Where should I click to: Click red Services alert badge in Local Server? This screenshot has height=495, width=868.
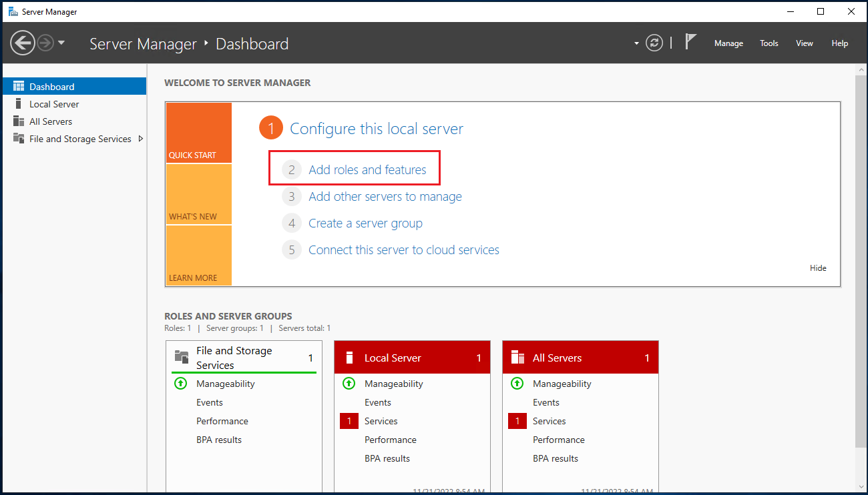click(x=349, y=421)
